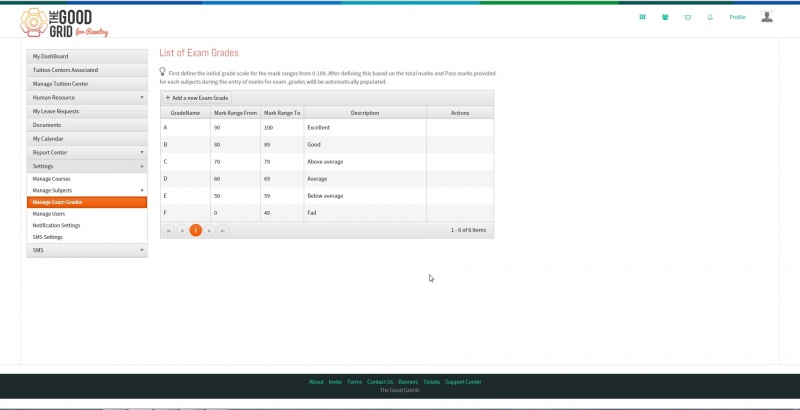
Task: Click Add a new Exam Grade button
Action: [197, 98]
